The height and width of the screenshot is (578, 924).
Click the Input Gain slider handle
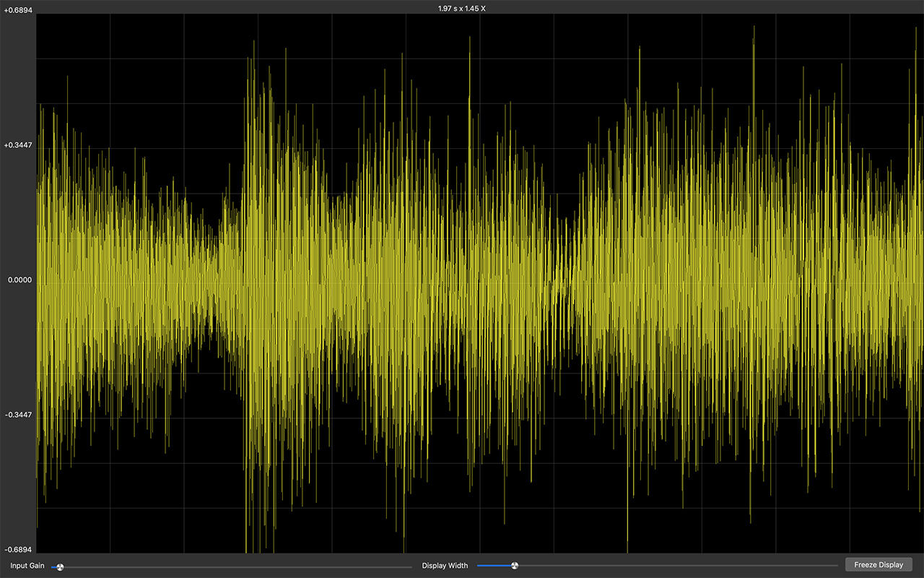(x=60, y=567)
